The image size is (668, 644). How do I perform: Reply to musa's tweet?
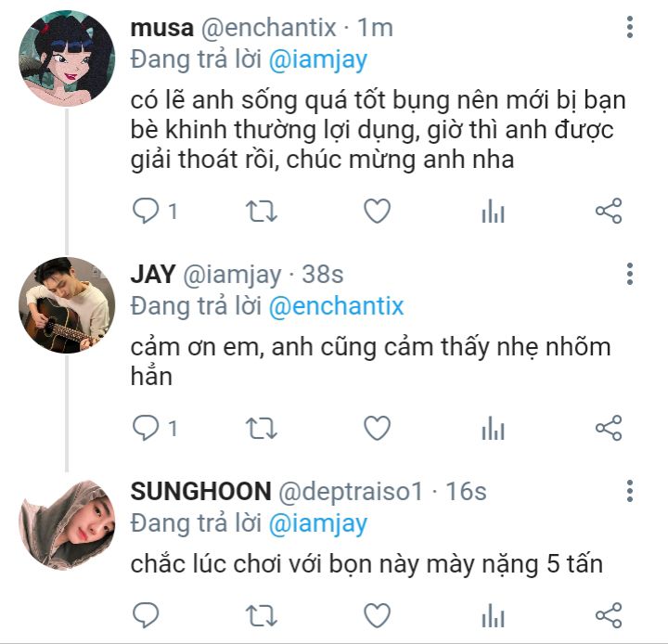point(147,213)
